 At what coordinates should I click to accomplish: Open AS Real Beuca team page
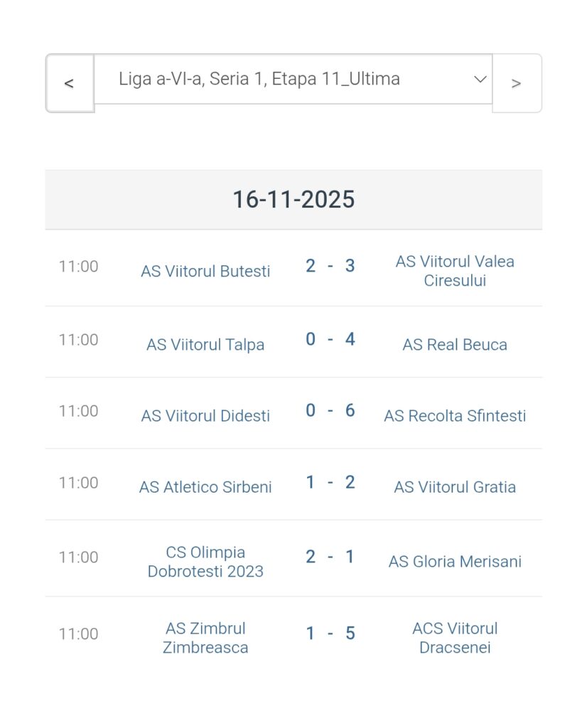(x=455, y=345)
